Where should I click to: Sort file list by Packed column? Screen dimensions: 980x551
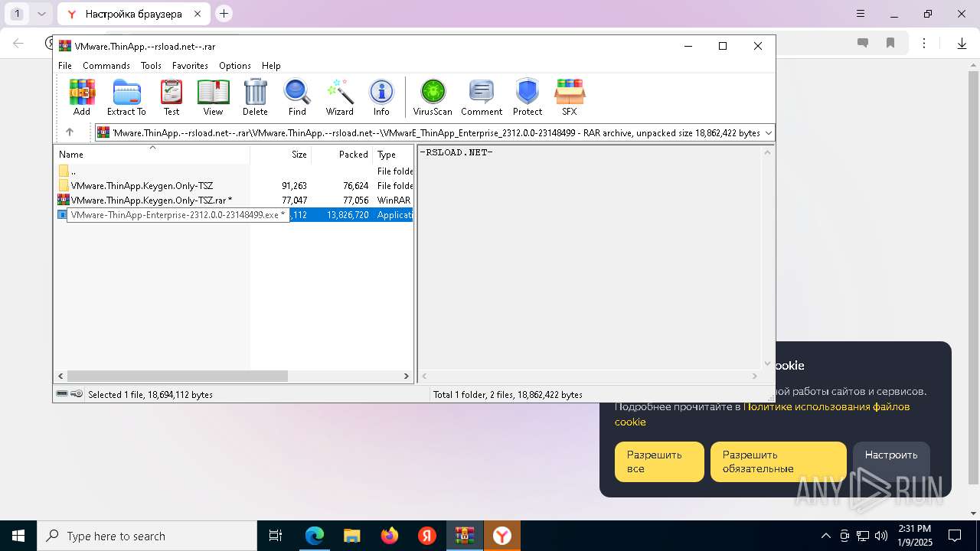pyautogui.click(x=342, y=155)
